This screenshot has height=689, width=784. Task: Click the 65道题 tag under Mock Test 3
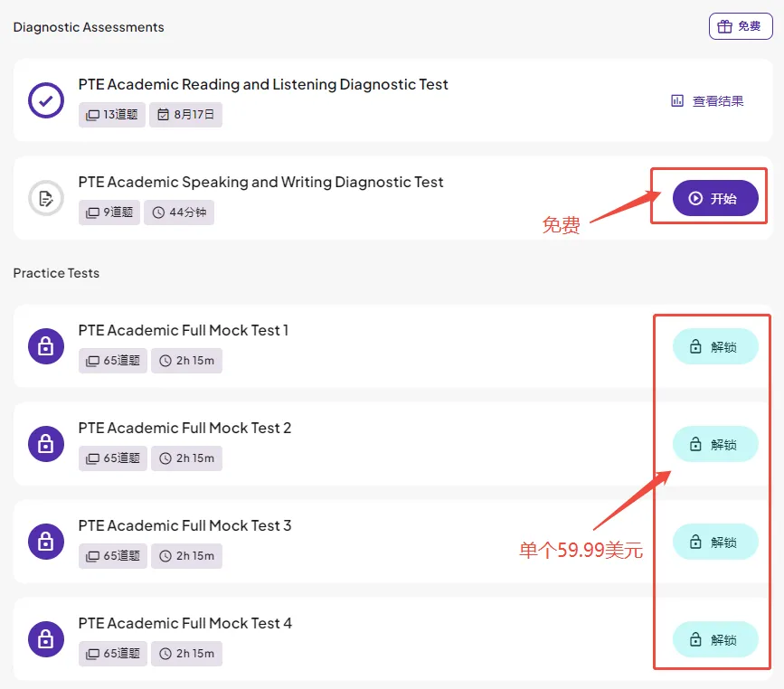(113, 556)
